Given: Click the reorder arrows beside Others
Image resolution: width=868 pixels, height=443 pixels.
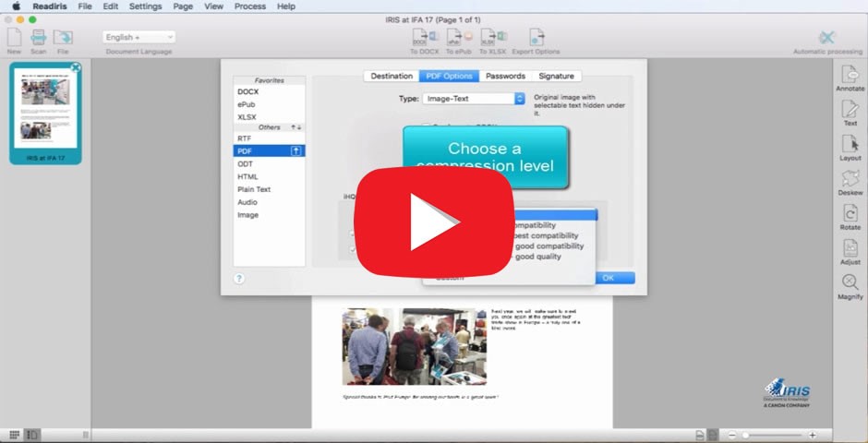Looking at the screenshot, I should [296, 127].
